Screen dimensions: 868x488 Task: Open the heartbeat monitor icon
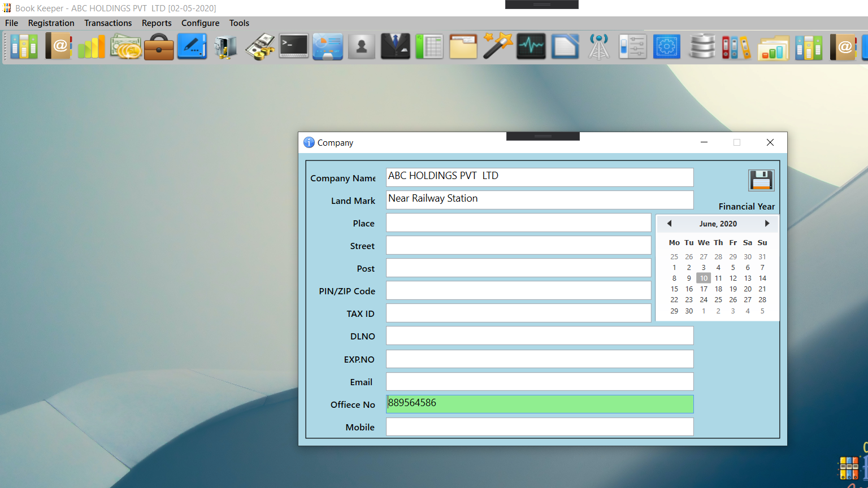[531, 47]
